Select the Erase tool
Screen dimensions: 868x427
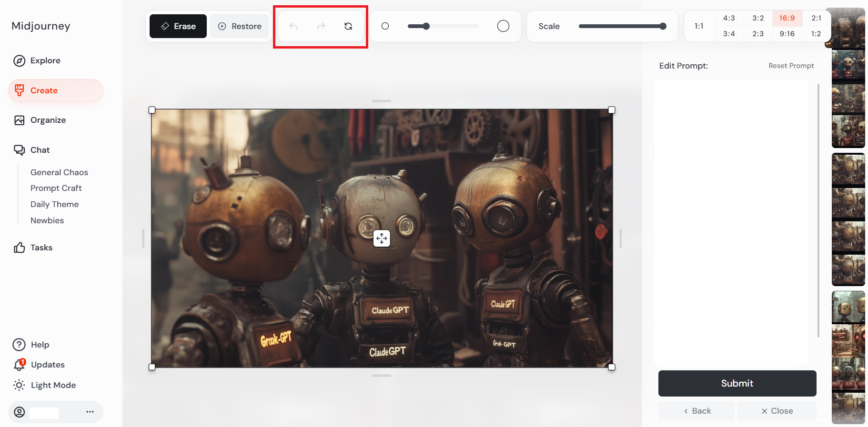pyautogui.click(x=178, y=26)
